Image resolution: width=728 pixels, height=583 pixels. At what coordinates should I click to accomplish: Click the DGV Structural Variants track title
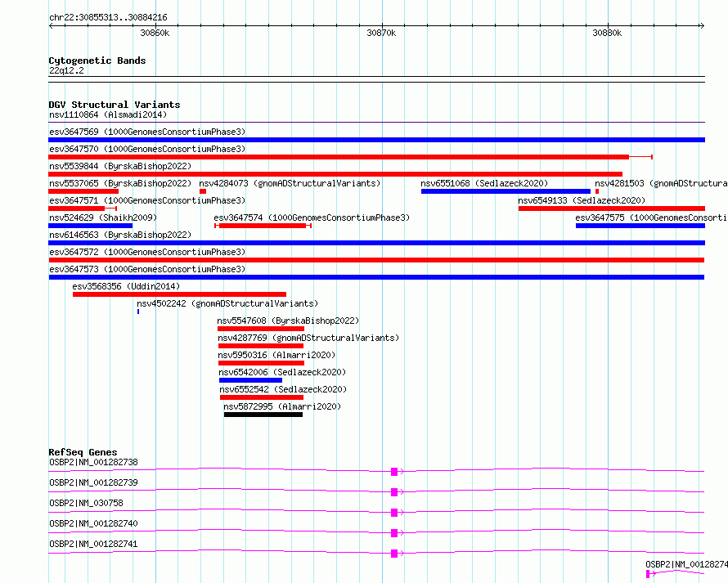tap(115, 105)
